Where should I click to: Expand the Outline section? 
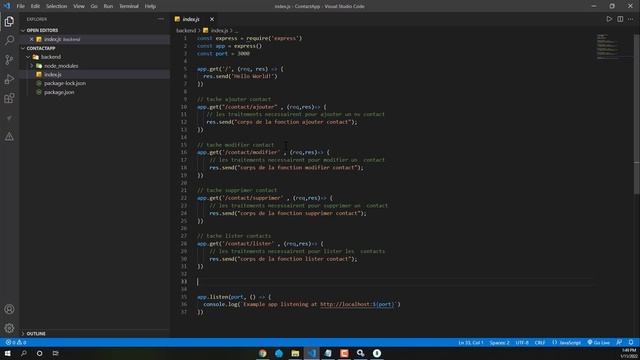(36, 333)
